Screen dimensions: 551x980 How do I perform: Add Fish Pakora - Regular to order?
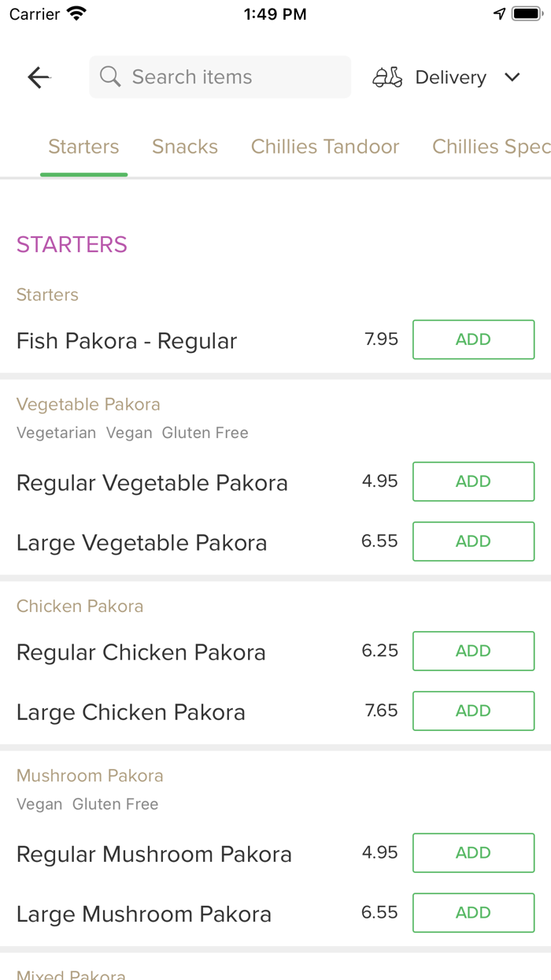(x=473, y=340)
